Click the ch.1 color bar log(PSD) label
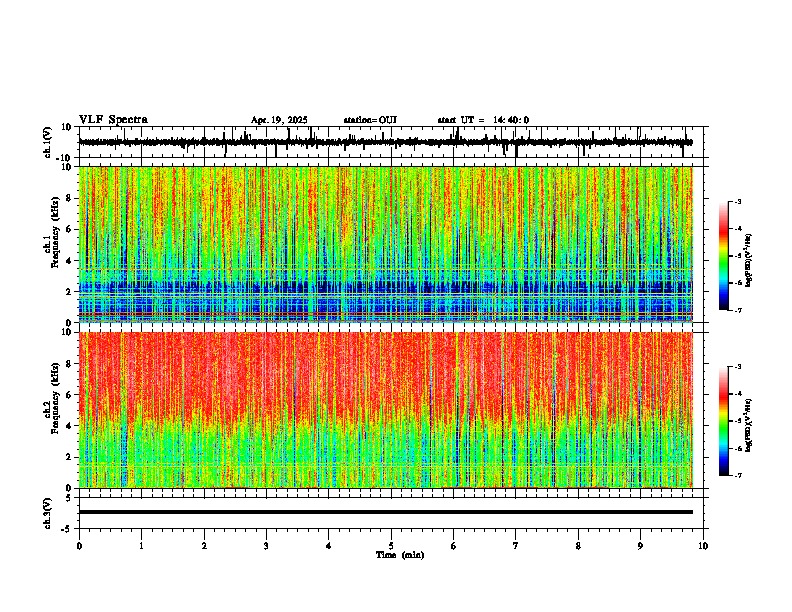 point(749,261)
